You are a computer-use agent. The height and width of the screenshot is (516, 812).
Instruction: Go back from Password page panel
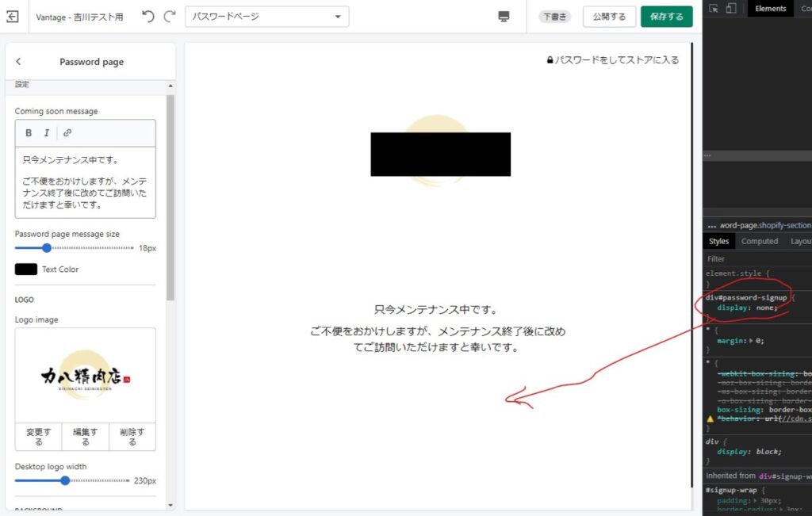[x=18, y=62]
